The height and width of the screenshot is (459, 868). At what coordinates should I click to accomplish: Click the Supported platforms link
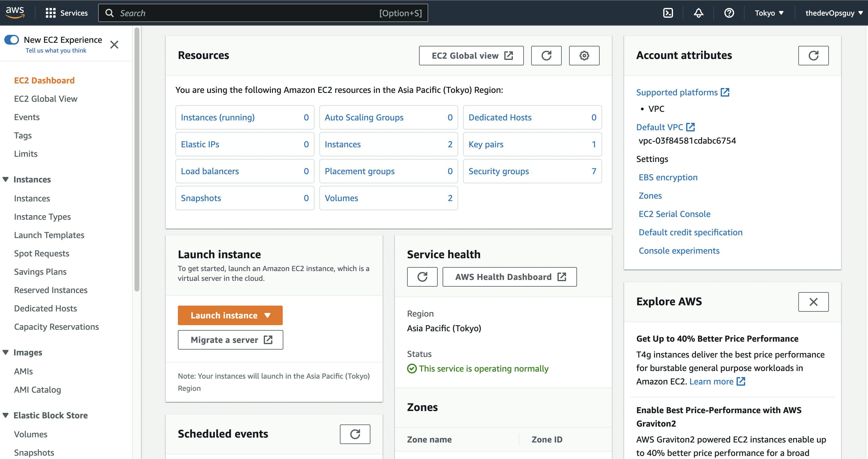pos(677,92)
